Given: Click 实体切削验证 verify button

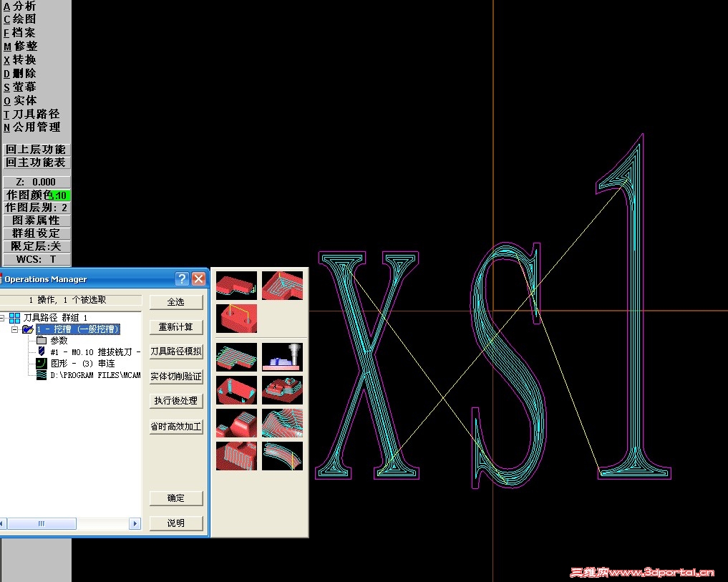Looking at the screenshot, I should (176, 377).
